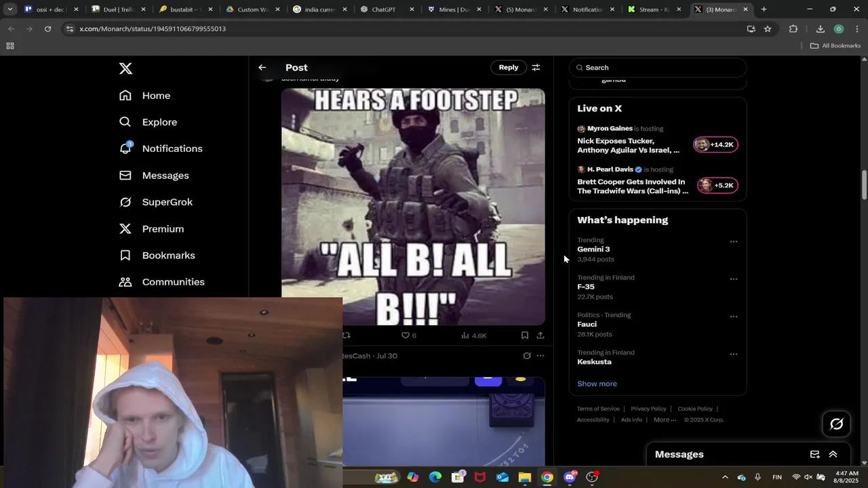
Task: Open Chrome three-dot menu
Action: point(857,29)
